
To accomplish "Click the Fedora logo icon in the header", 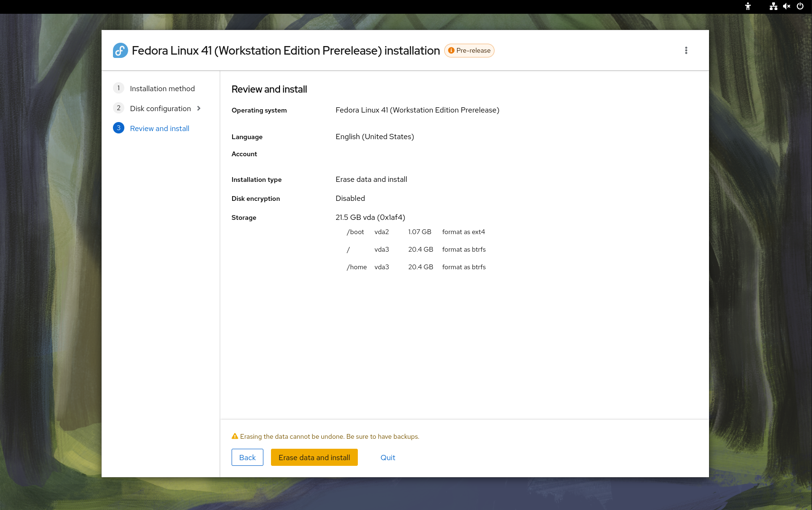I will click(120, 50).
